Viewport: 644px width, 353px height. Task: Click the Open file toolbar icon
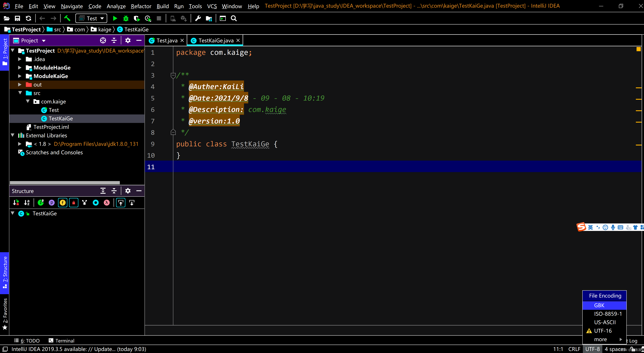pos(6,18)
